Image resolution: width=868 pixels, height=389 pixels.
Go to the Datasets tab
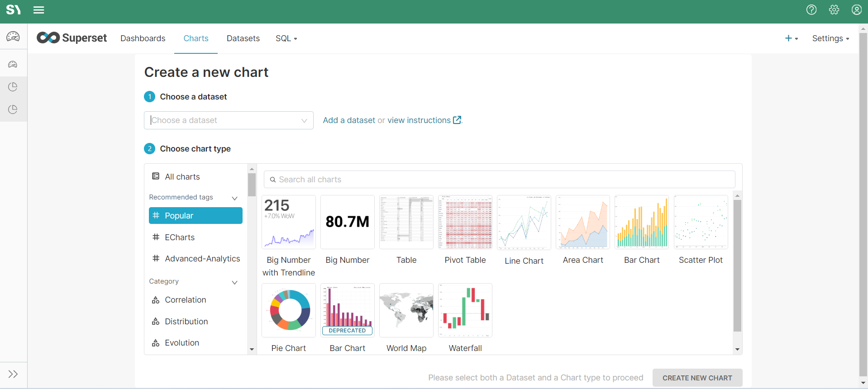click(x=243, y=38)
